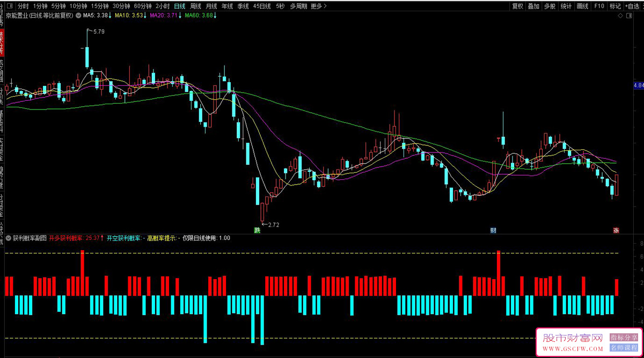
Task: Click the 仅限日线使用: 1.00 label
Action: (x=207, y=238)
